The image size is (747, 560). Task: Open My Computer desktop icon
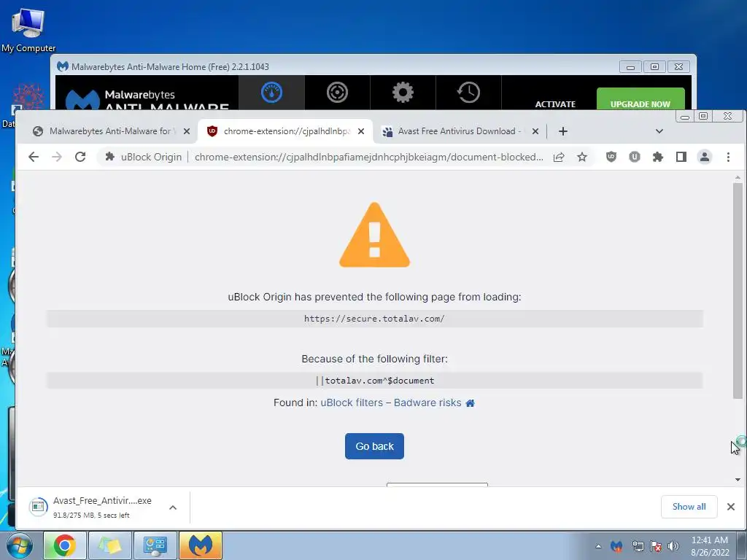(x=28, y=30)
